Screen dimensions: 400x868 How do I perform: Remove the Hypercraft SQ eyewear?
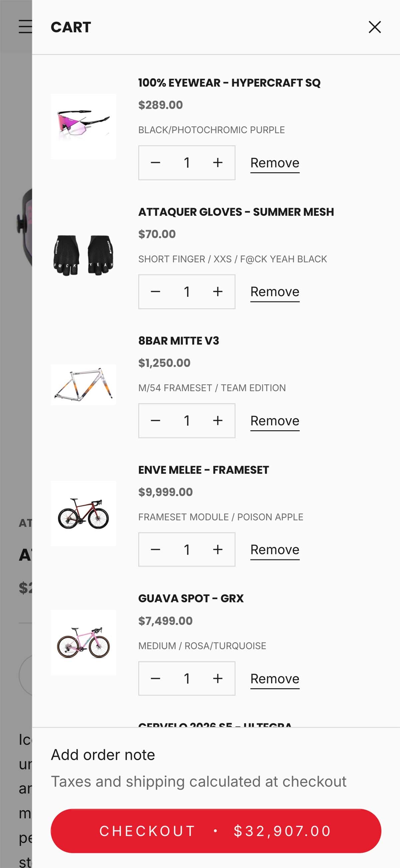pos(275,163)
